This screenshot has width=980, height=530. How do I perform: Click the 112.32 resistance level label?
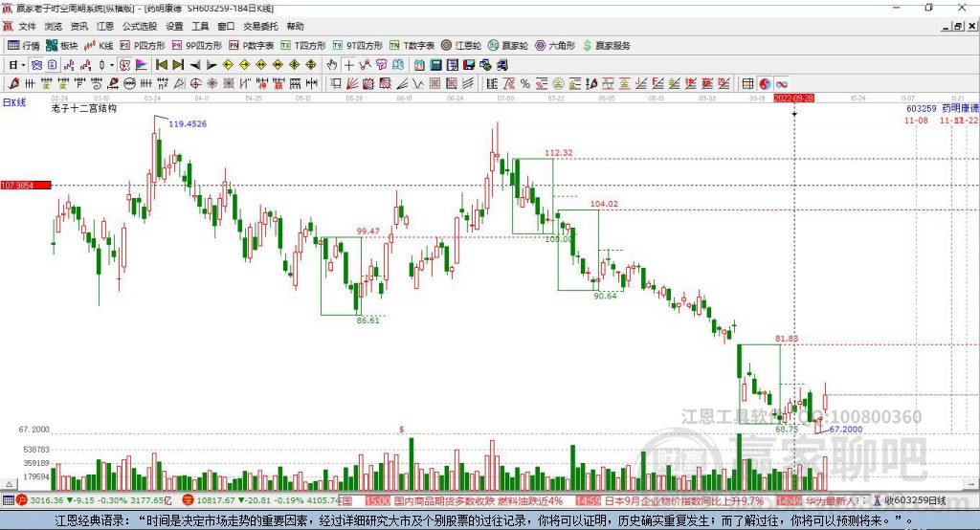pos(558,152)
